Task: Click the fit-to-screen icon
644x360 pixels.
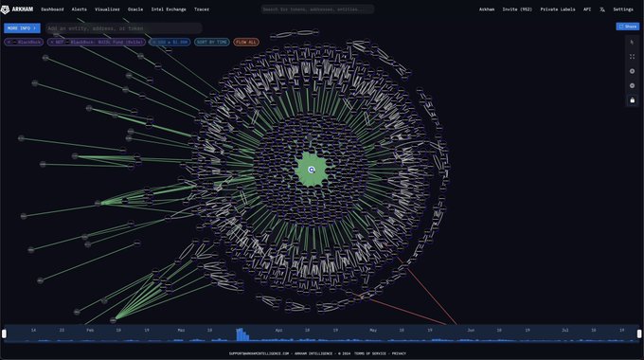Action: 632,57
